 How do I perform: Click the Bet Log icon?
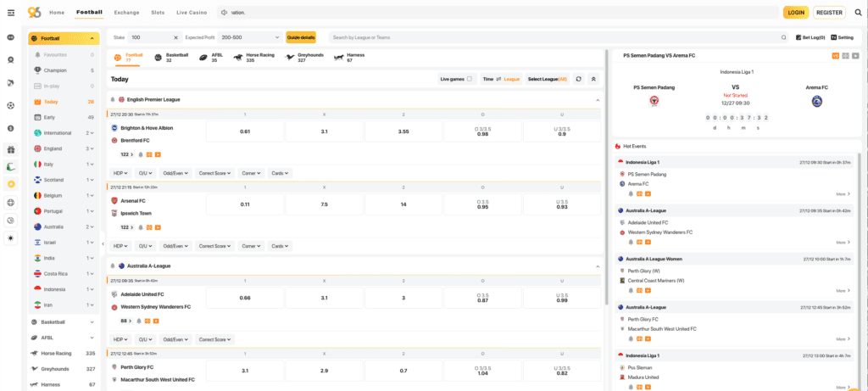pyautogui.click(x=798, y=37)
